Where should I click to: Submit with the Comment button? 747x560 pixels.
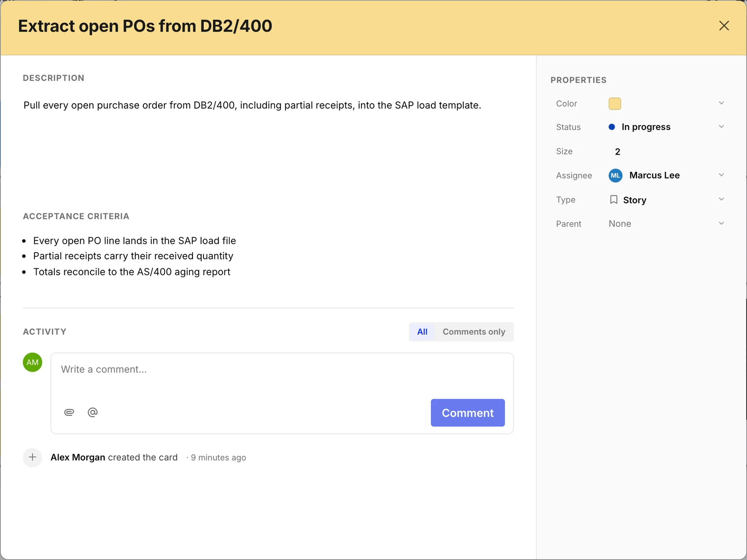point(468,413)
